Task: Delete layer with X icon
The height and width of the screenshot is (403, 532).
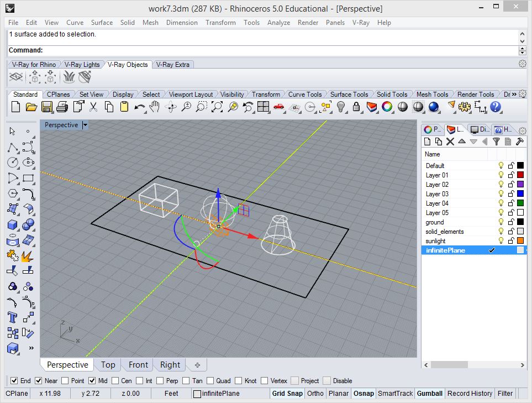Action: point(450,142)
